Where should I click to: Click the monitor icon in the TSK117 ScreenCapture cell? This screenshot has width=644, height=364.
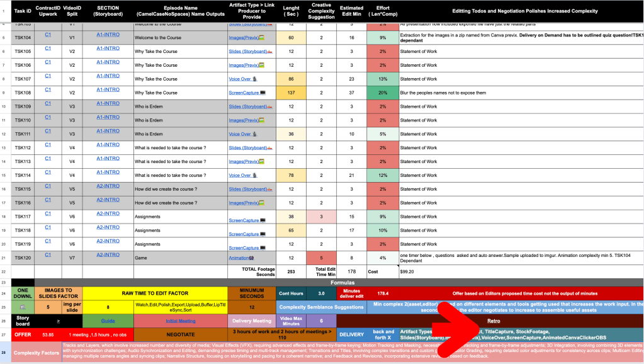(263, 220)
